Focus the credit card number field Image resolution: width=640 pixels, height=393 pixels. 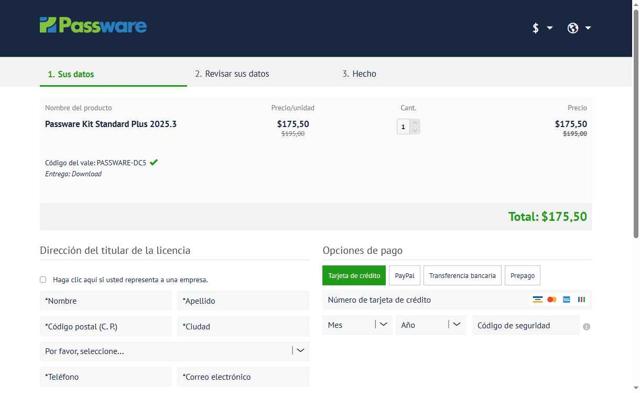457,300
